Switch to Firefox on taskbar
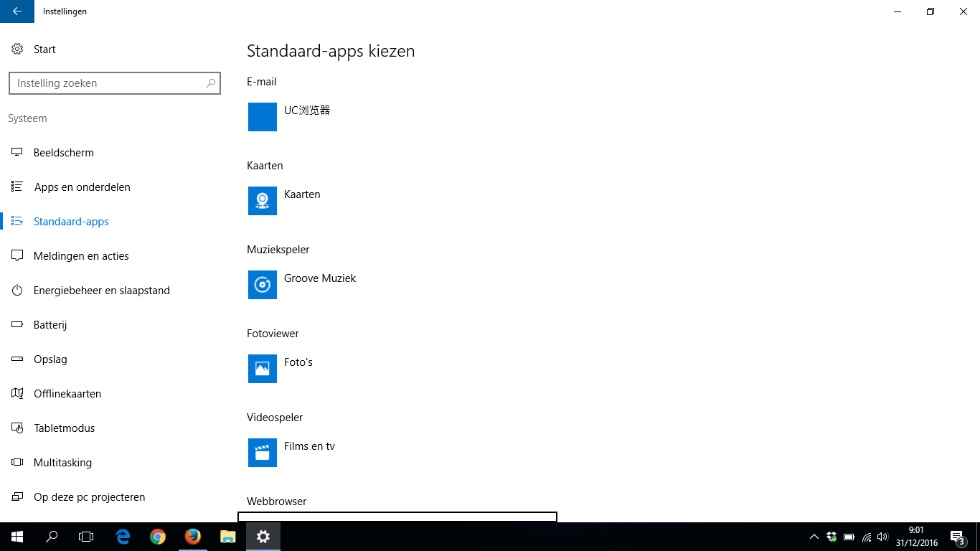The image size is (980, 551). tap(192, 537)
